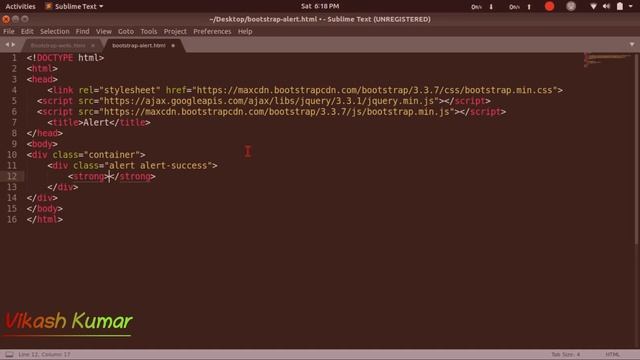Minimize the Sublime Text window
The image size is (640, 360).
16,19
